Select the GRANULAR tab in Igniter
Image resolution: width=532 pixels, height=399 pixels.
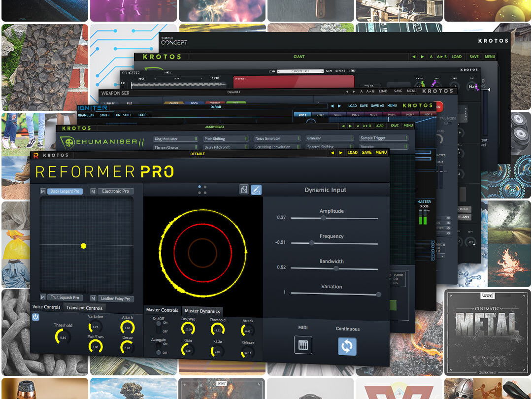(86, 115)
